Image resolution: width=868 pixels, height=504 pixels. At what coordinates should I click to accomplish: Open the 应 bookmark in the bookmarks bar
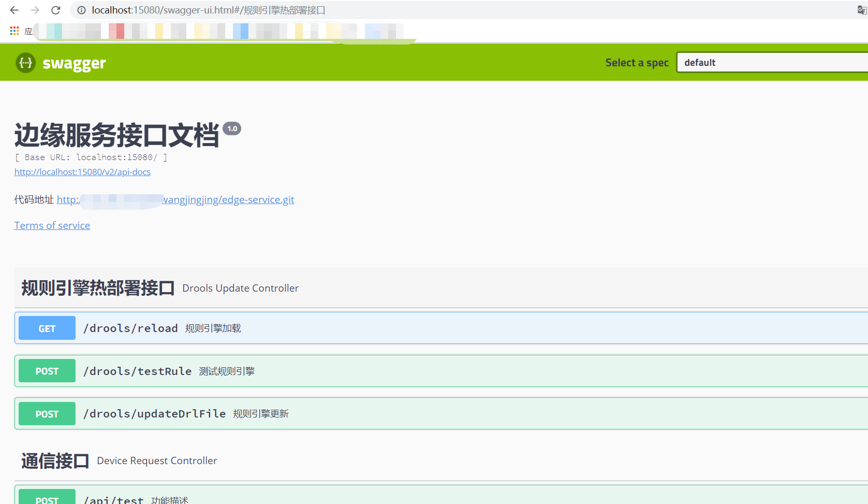(x=30, y=31)
